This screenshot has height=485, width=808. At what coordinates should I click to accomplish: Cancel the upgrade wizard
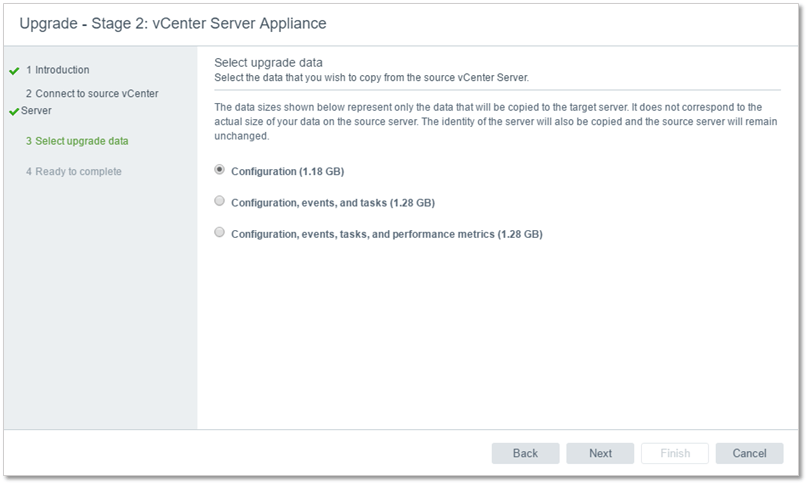pos(749,454)
